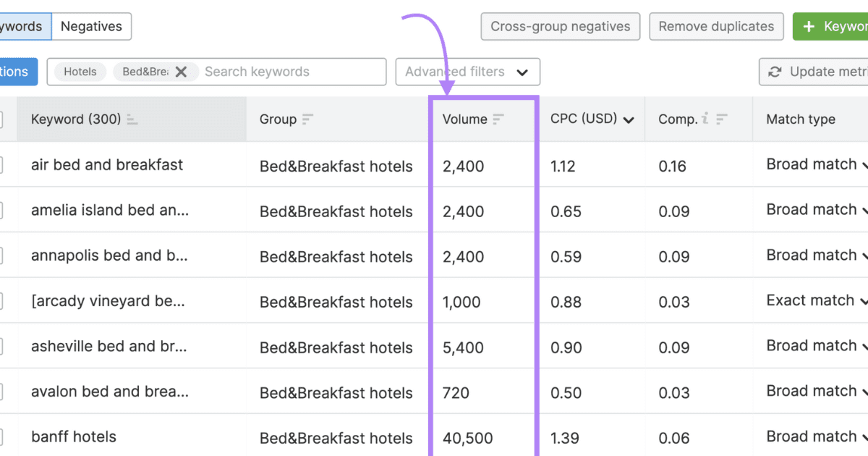Sort by Comp. column icon
Screen dimensions: 868x456
pos(722,119)
